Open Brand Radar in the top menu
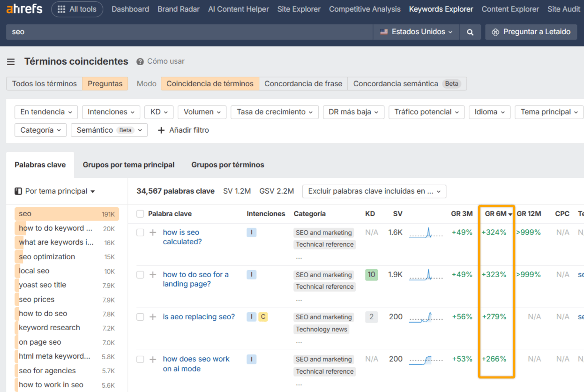Image resolution: width=584 pixels, height=392 pixels. (179, 9)
